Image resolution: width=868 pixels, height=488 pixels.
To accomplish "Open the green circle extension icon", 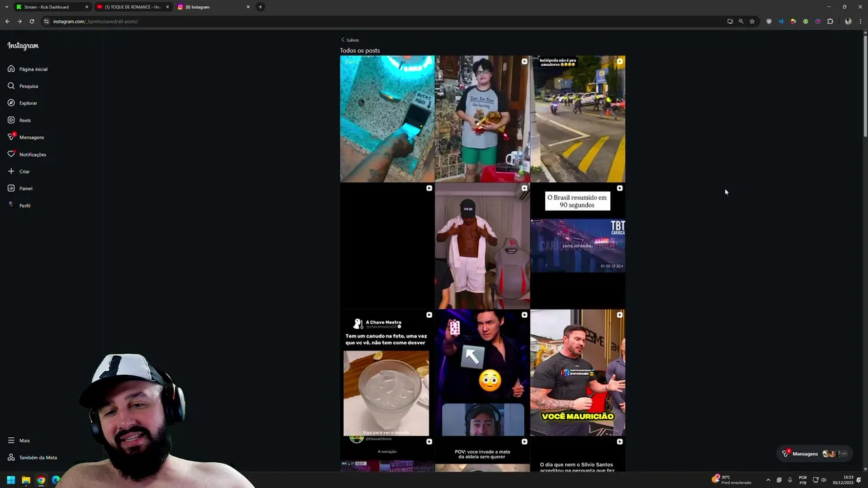I will 806,21.
